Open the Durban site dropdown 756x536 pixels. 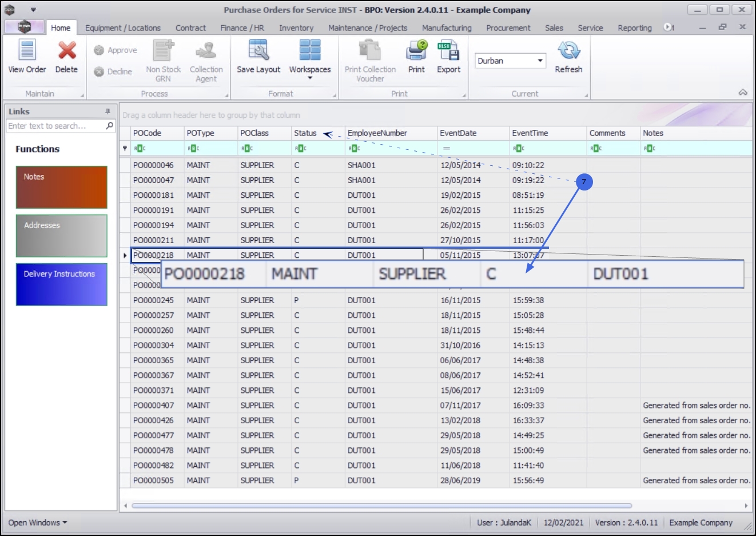pos(540,61)
